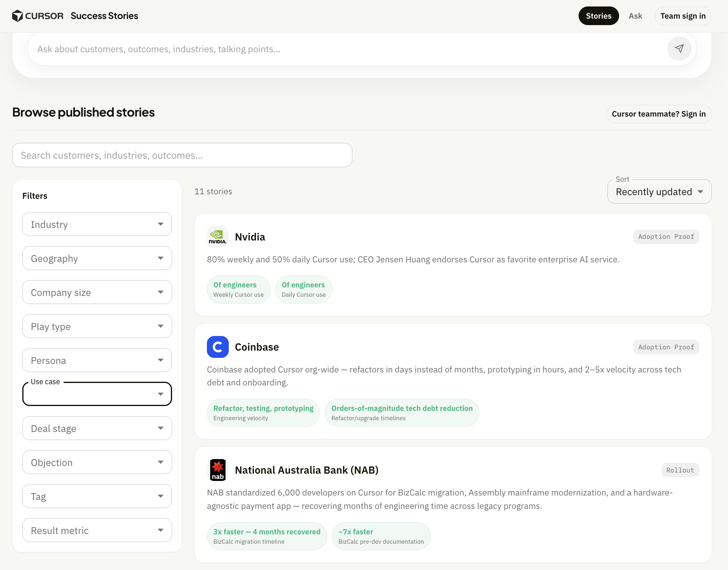This screenshot has height=570, width=728.
Task: Open the Industry filter dropdown
Action: [x=97, y=224]
